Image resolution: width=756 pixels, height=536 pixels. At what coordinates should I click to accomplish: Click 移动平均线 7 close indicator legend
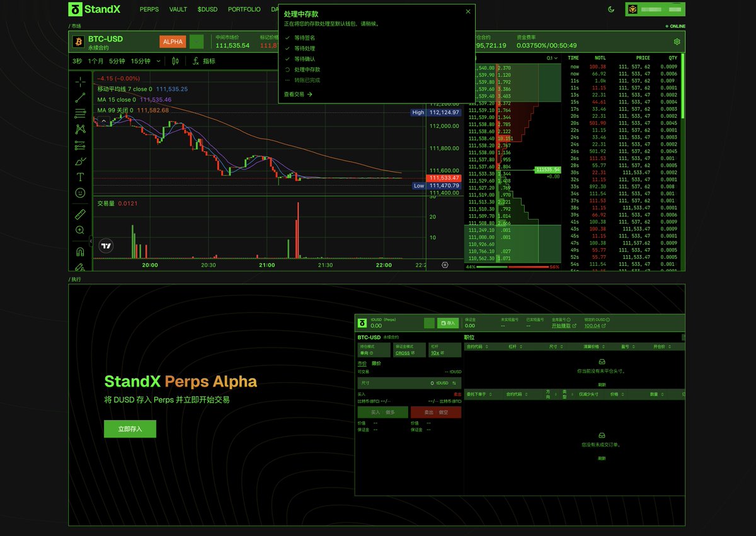tap(142, 89)
